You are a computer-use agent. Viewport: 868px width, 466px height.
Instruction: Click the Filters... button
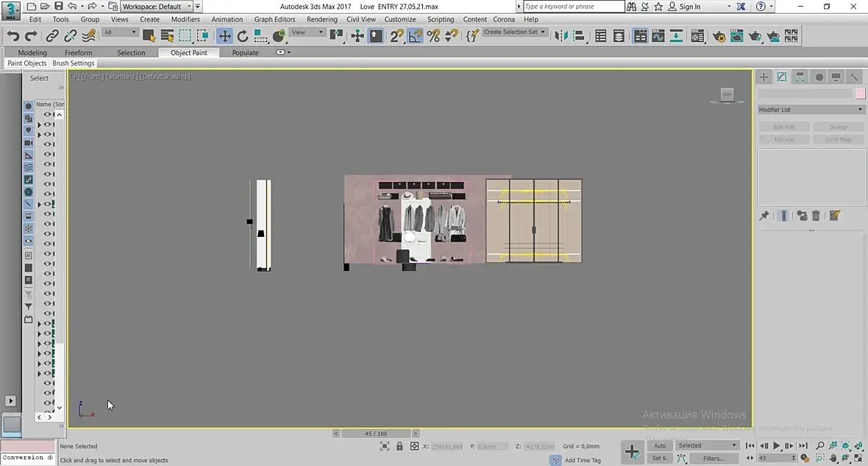[713, 459]
